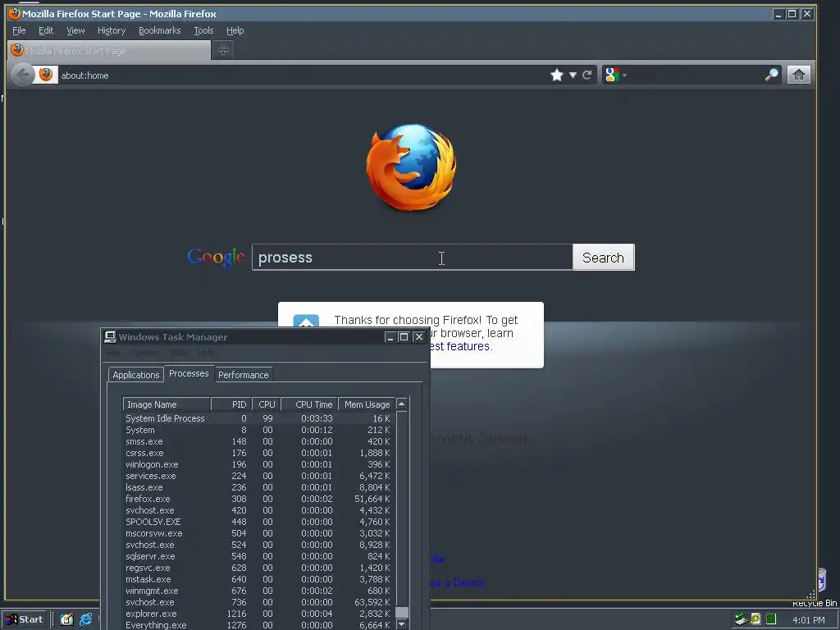Click the blue arrow icon in Firefox notice

click(x=307, y=322)
